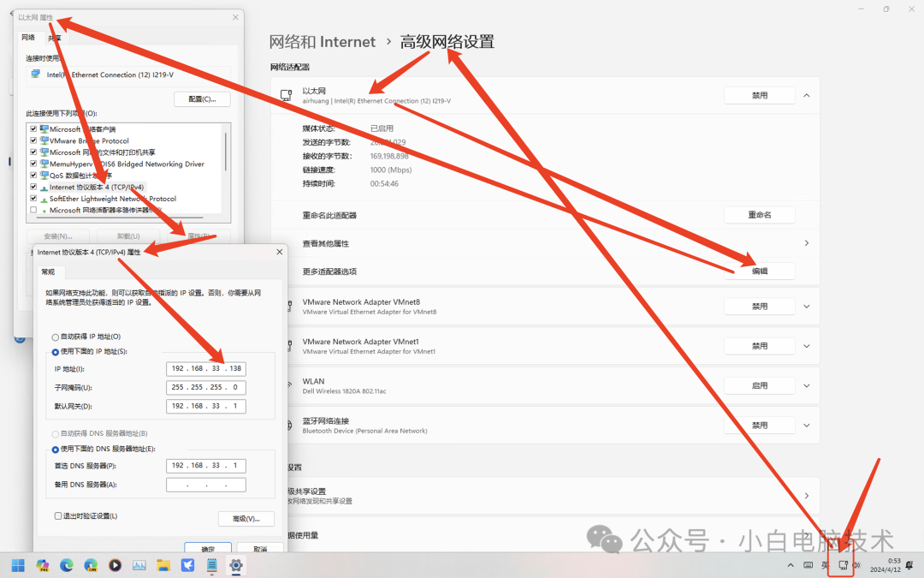Open the monitoring chart taskbar icon
924x578 pixels.
coord(139,566)
